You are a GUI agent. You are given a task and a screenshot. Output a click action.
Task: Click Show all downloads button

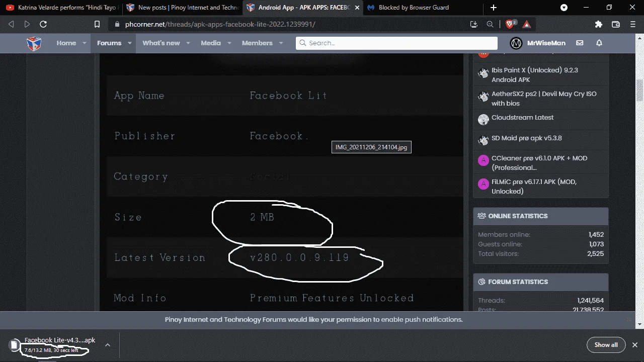(606, 345)
